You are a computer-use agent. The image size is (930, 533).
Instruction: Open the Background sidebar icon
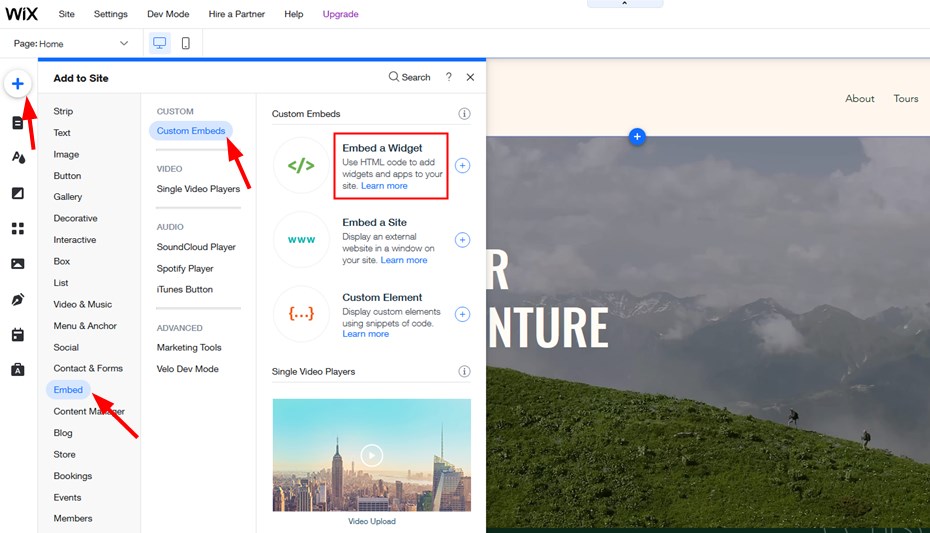18,193
